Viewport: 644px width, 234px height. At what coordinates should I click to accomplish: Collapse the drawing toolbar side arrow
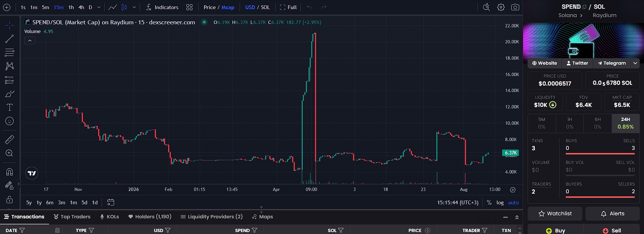(19, 184)
